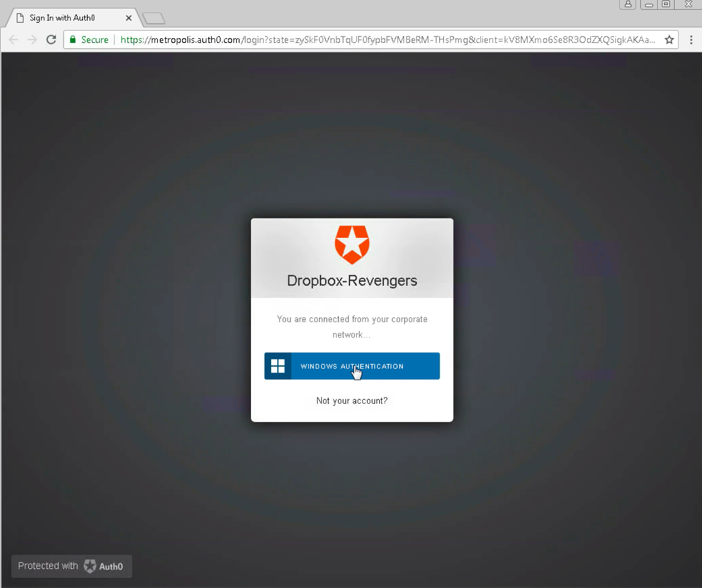Go forward using the browser forward arrow
Image resolution: width=702 pixels, height=588 pixels.
click(x=32, y=39)
